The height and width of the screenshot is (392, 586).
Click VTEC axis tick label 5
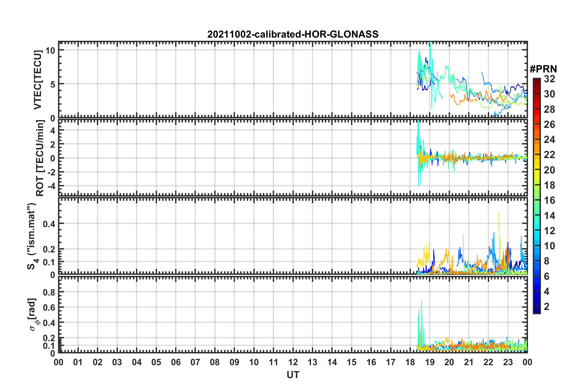(53, 84)
